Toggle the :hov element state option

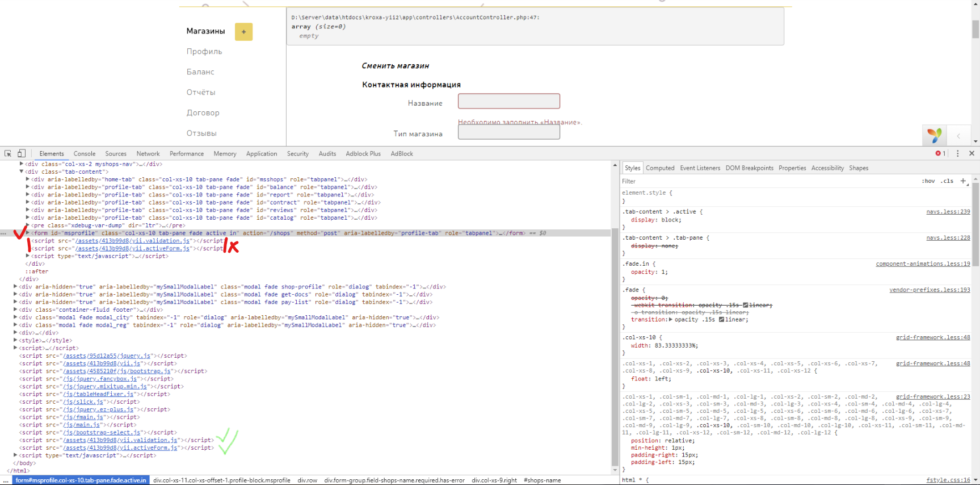pyautogui.click(x=928, y=181)
